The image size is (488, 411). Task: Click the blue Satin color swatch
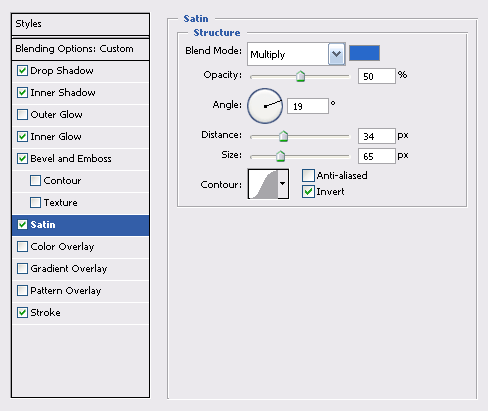click(364, 53)
